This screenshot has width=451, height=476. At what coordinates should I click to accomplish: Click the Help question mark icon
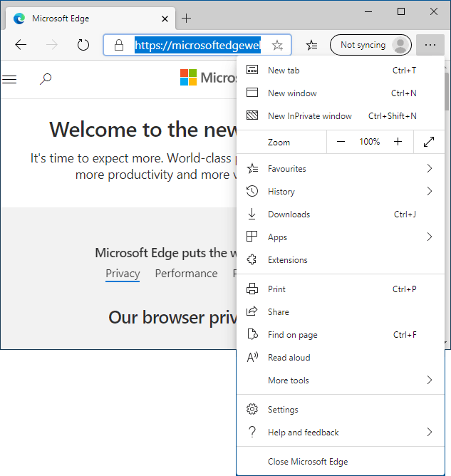pos(252,432)
